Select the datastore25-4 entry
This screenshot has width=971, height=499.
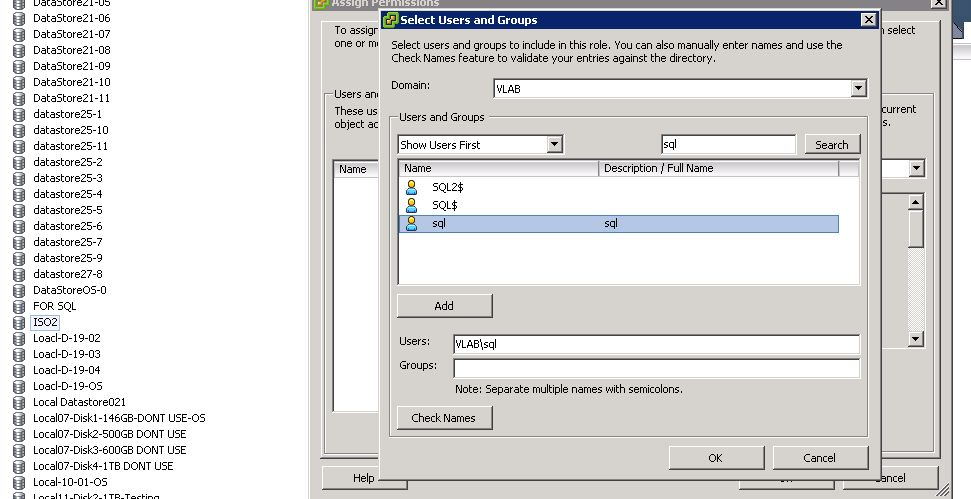(67, 194)
